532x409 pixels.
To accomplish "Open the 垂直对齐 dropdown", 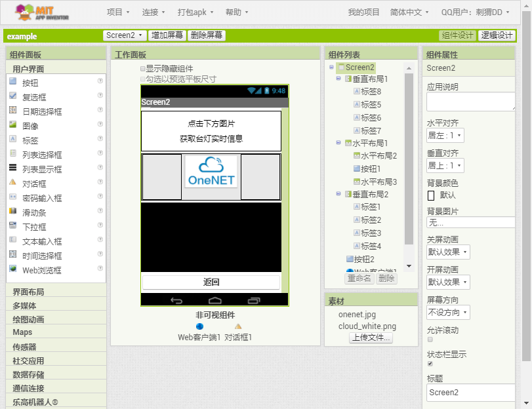I will click(445, 166).
